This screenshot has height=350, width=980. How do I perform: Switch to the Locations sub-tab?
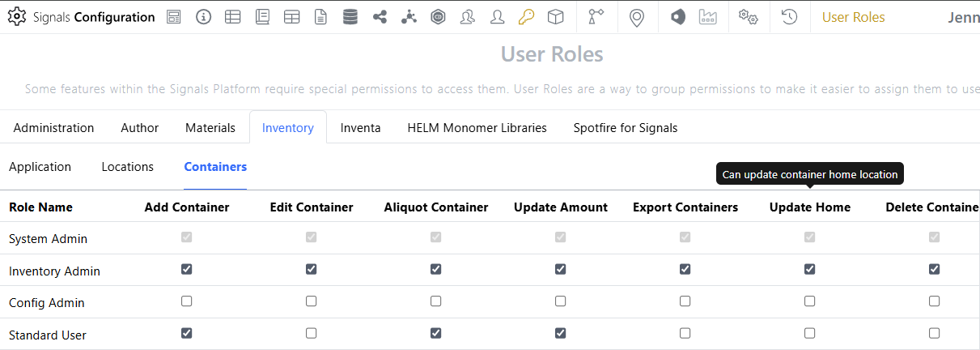click(x=127, y=167)
